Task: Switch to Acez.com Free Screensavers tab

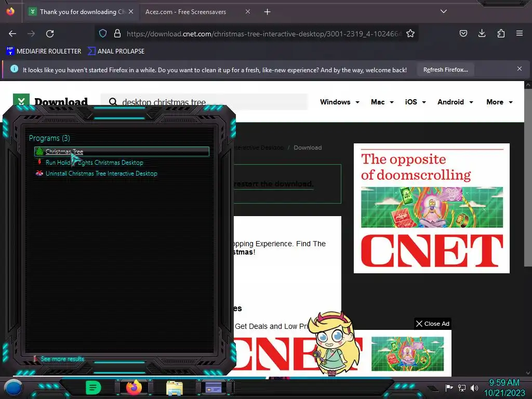Action: click(x=185, y=12)
